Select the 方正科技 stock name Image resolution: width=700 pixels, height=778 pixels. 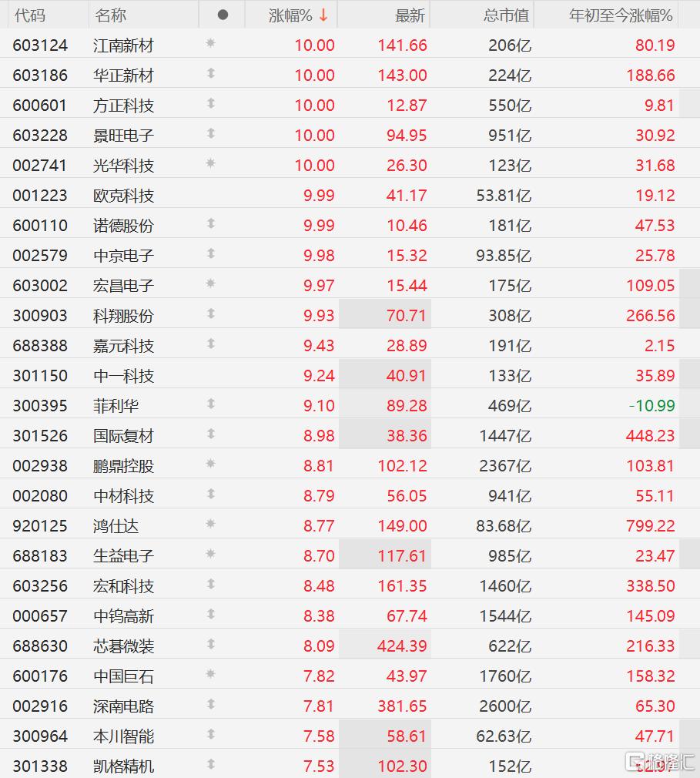[123, 106]
